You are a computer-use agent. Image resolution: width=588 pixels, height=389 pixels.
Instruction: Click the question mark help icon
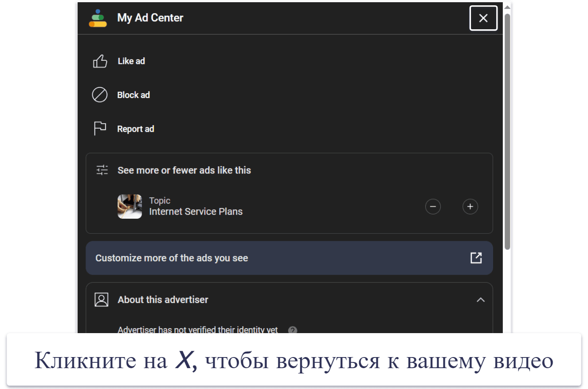pos(292,330)
